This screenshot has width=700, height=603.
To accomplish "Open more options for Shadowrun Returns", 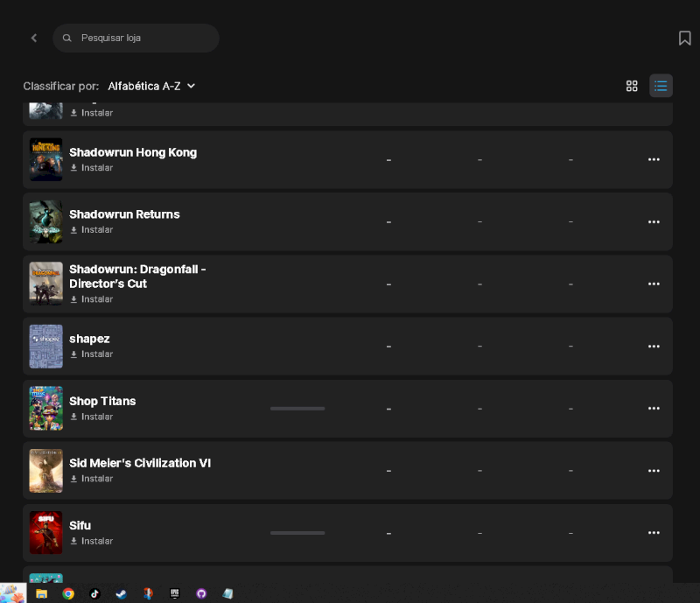I will [654, 222].
